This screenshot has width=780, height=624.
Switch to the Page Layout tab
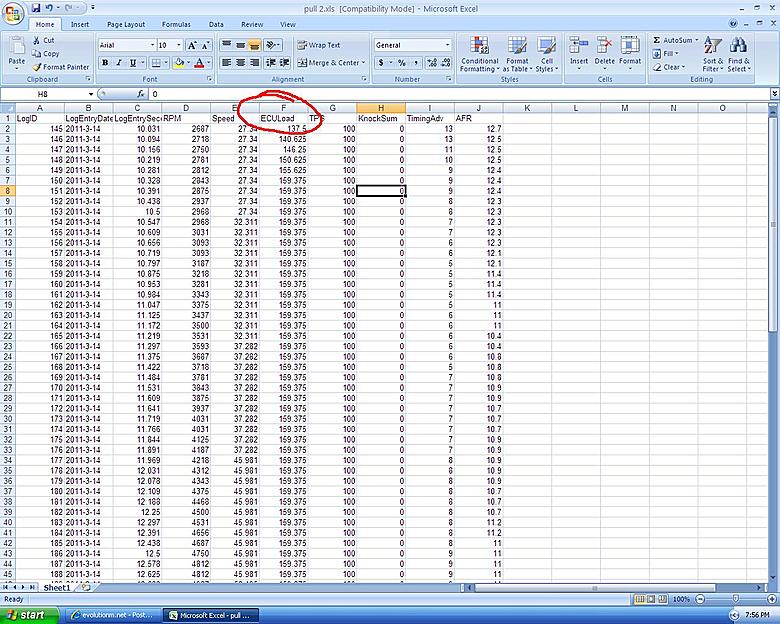(x=126, y=24)
